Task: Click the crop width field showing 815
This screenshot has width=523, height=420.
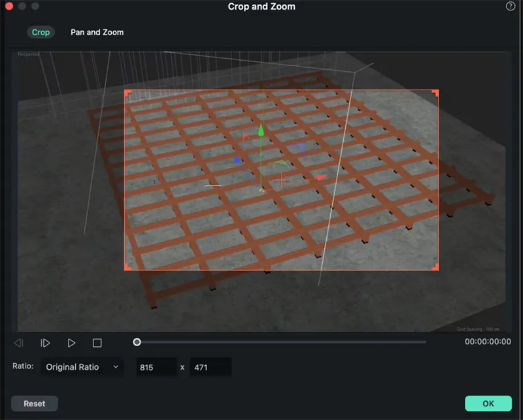Action: (x=156, y=367)
